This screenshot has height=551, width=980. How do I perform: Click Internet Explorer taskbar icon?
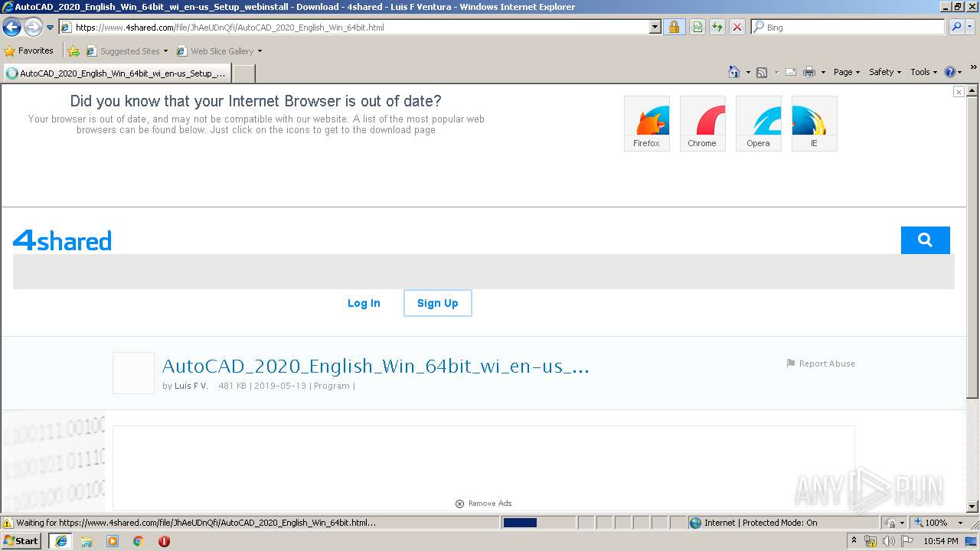tap(60, 541)
